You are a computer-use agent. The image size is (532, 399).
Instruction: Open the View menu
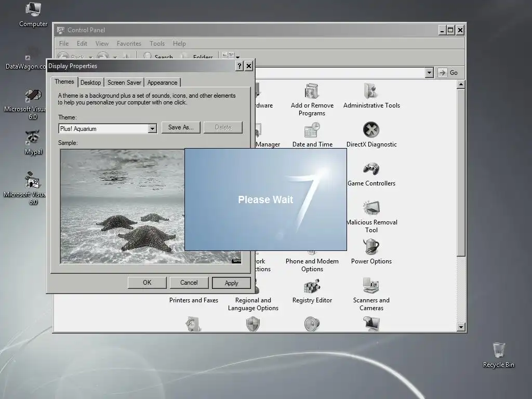(102, 44)
